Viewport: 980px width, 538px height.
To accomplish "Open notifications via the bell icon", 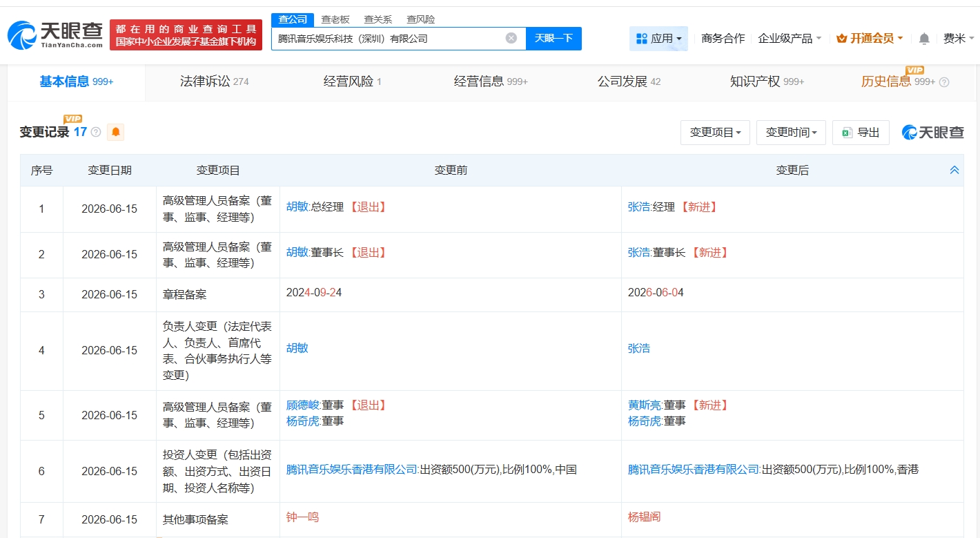I will point(924,39).
